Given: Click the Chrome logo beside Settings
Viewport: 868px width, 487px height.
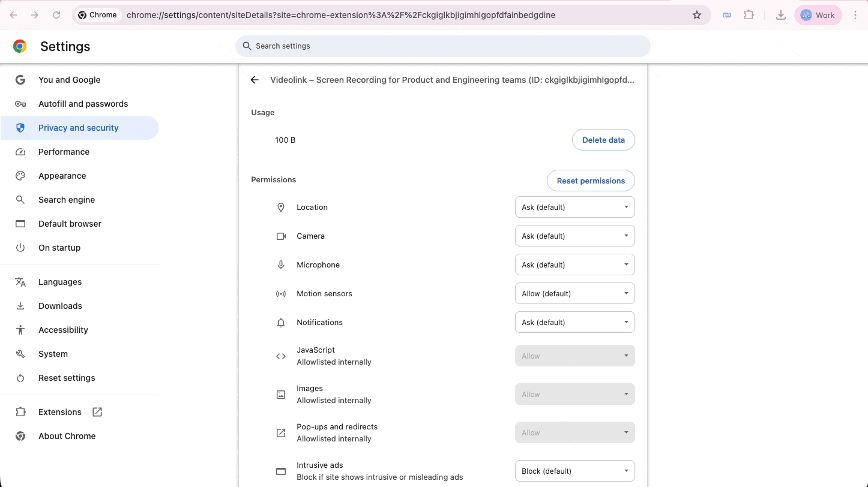Looking at the screenshot, I should [19, 46].
